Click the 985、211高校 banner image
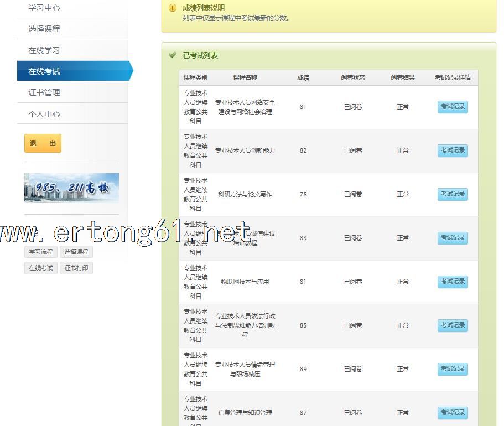Screen dimensions: 504x426 71,188
